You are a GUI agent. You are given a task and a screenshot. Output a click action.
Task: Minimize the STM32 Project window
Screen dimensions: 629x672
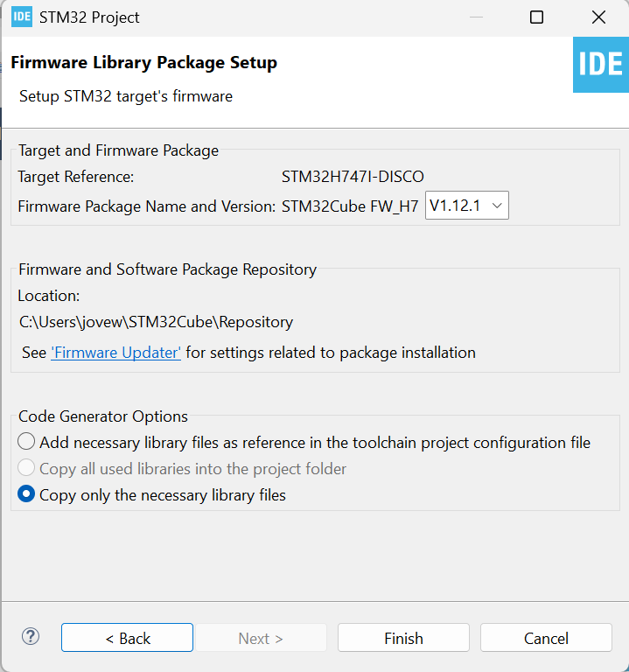474,17
